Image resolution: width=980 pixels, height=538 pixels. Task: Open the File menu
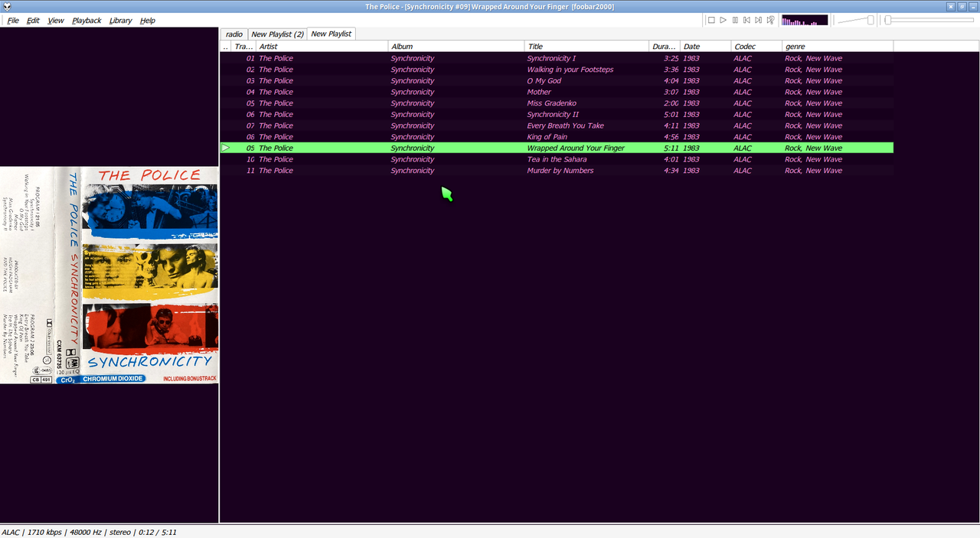tap(13, 21)
